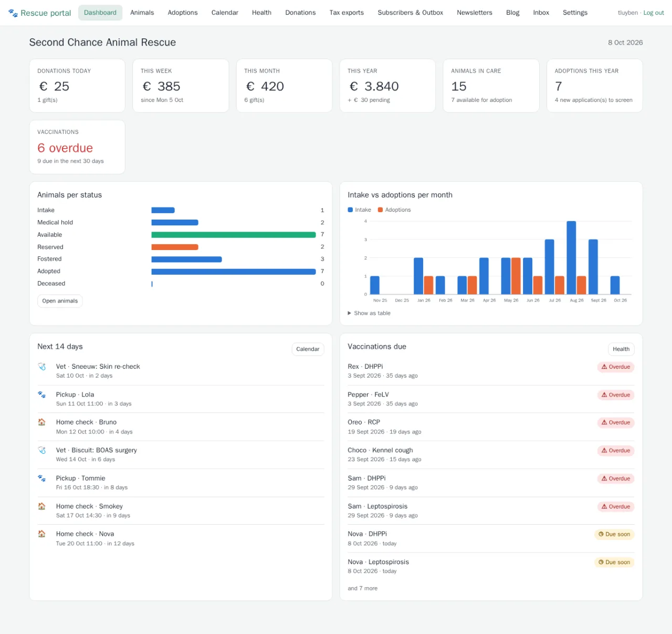This screenshot has height=634, width=672.
Task: Click the Rescue portal home link
Action: (40, 13)
